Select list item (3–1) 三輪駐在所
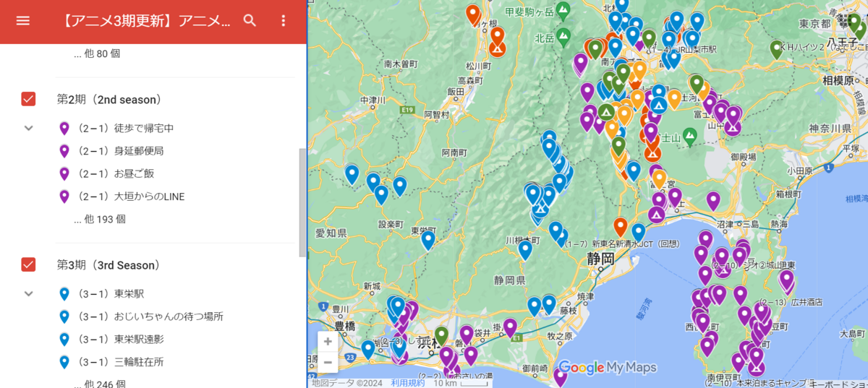 coord(119,362)
